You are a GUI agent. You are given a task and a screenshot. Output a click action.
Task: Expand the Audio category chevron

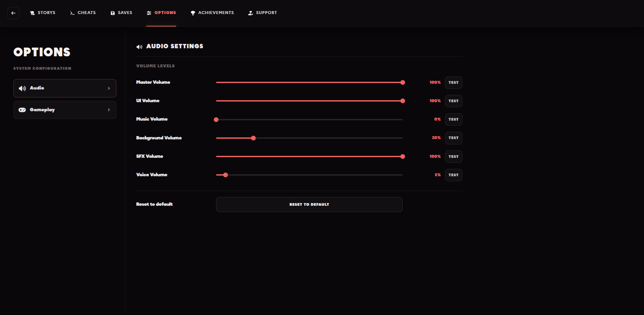(109, 88)
